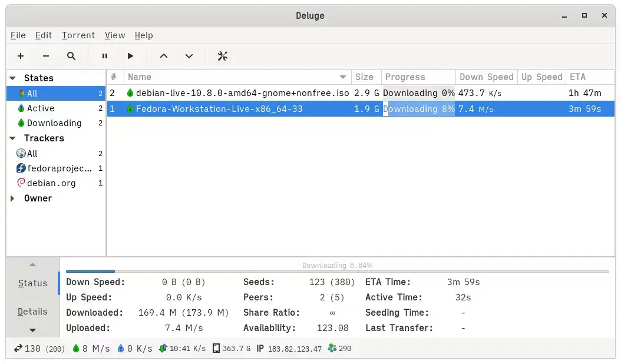Select the Fedora-Workstation-Live torrent row
The height and width of the screenshot is (364, 621).
(361, 109)
